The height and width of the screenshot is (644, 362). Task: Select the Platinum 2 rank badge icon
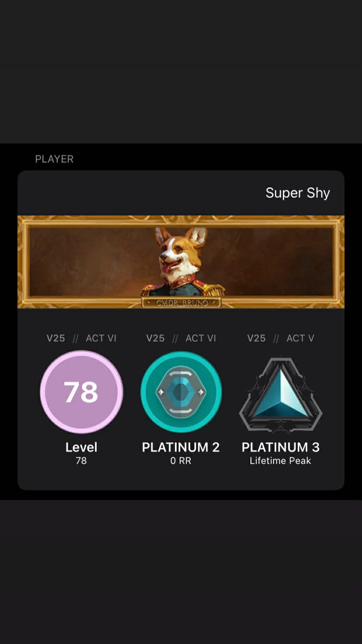(x=181, y=392)
